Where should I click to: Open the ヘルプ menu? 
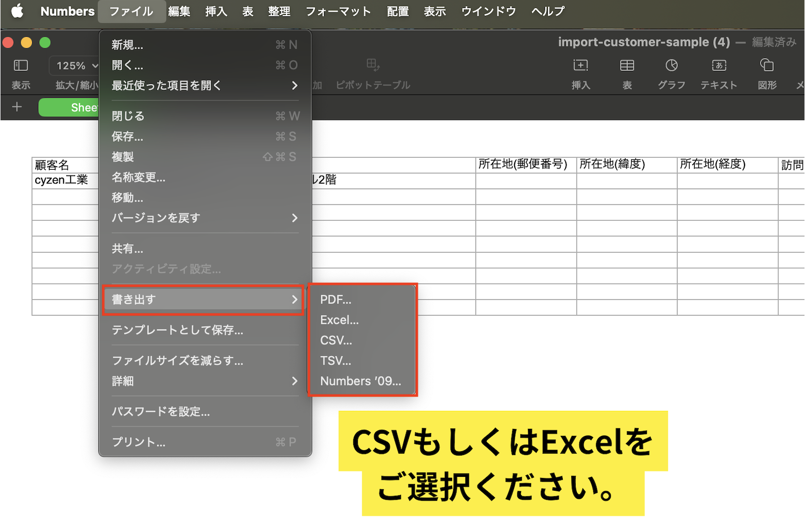548,11
